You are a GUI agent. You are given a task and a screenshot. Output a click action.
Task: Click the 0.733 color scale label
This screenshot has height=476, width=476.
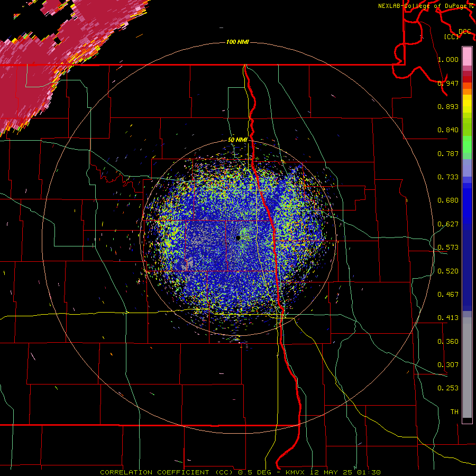[448, 177]
